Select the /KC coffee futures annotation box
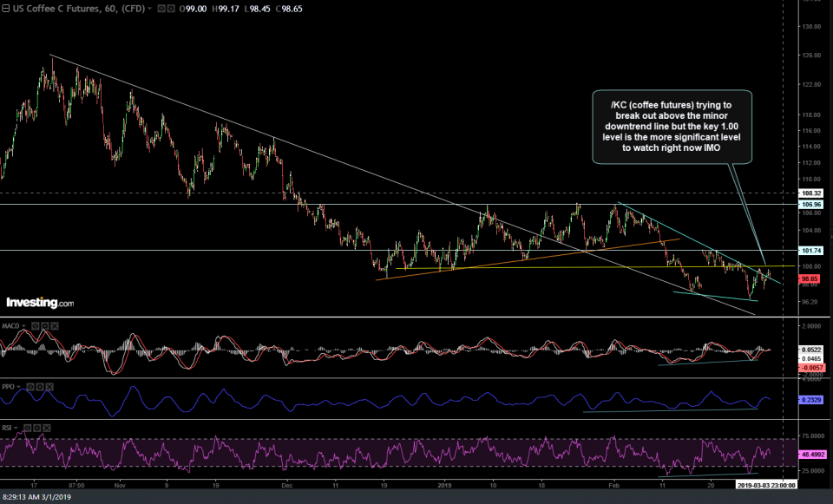 click(x=672, y=127)
